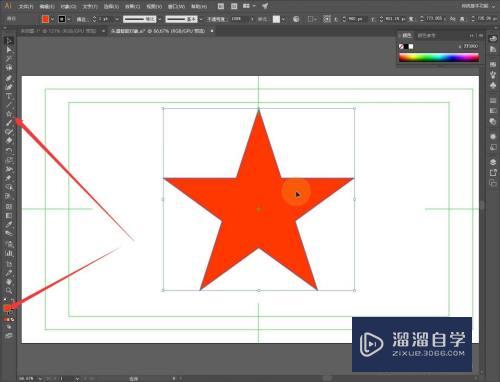The height and width of the screenshot is (382, 500).
Task: Select the Shape Builder tool
Action: pyautogui.click(x=9, y=187)
